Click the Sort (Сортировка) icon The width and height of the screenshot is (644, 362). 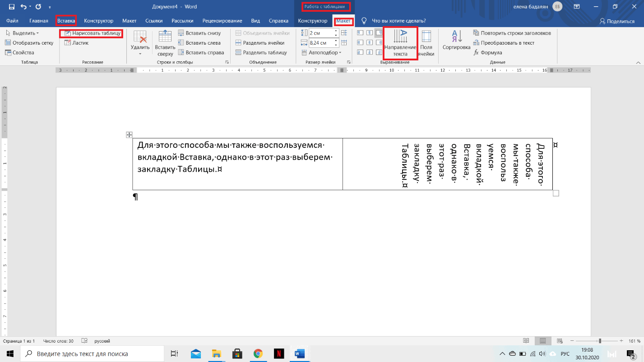pos(456,41)
